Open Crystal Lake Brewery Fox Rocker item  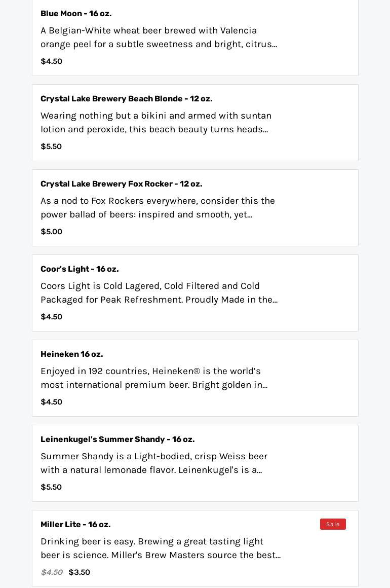[x=121, y=184]
